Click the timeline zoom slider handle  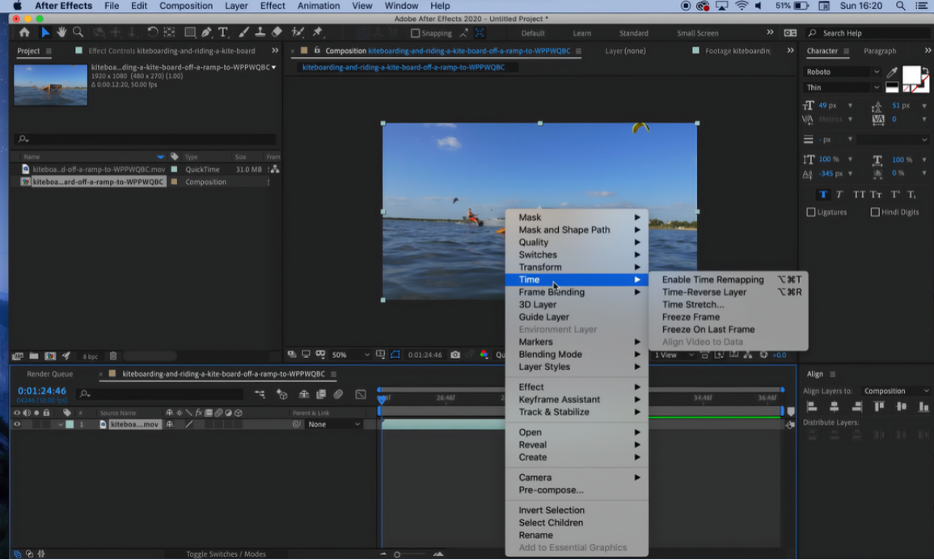pos(397,554)
